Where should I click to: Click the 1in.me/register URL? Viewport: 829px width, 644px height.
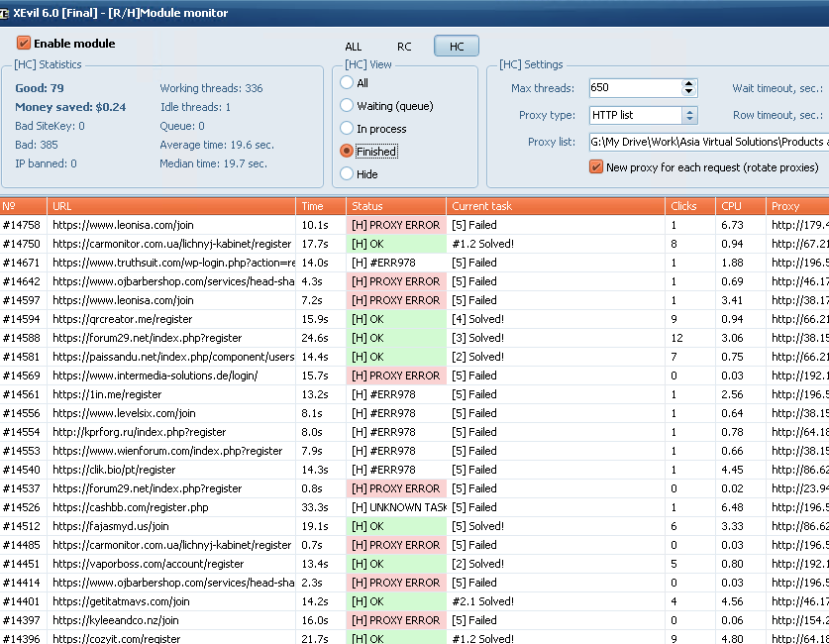(x=107, y=394)
